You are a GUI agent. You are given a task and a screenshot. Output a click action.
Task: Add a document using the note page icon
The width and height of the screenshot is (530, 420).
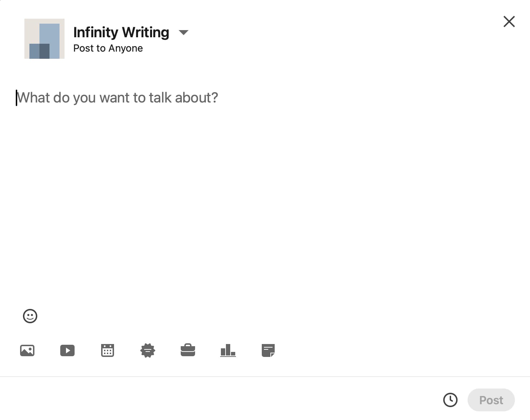coord(268,350)
